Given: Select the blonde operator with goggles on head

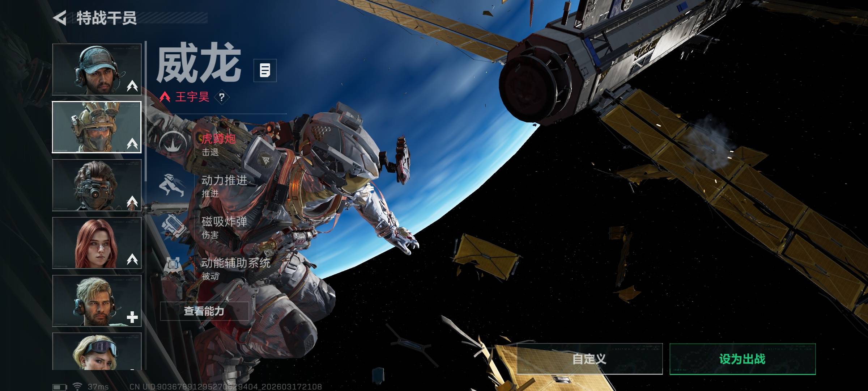Looking at the screenshot, I should [x=97, y=351].
